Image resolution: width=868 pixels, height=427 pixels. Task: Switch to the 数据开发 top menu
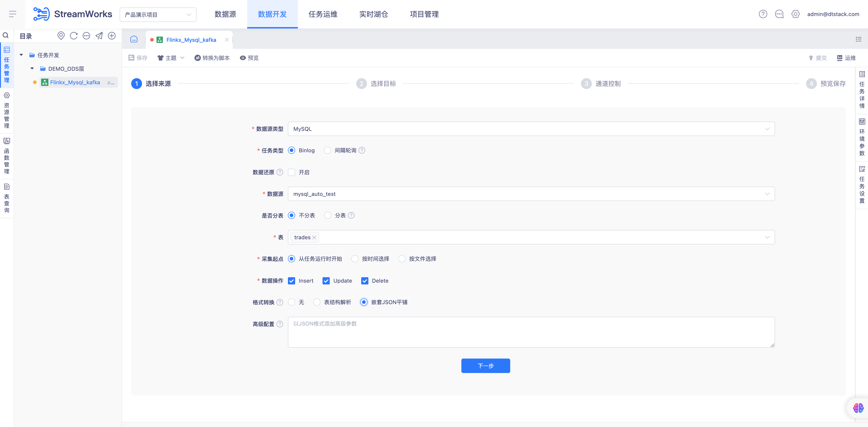pyautogui.click(x=272, y=14)
